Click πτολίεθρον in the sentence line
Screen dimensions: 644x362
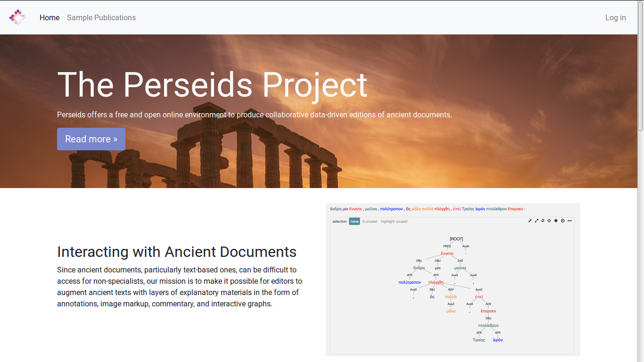click(x=496, y=209)
